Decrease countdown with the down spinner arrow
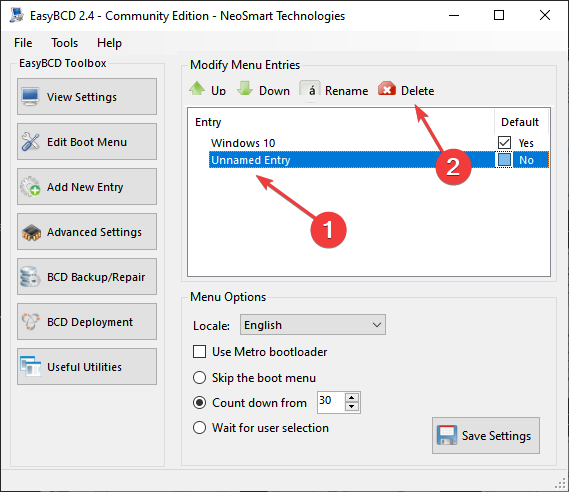Viewport: 569px width, 492px height. click(352, 407)
